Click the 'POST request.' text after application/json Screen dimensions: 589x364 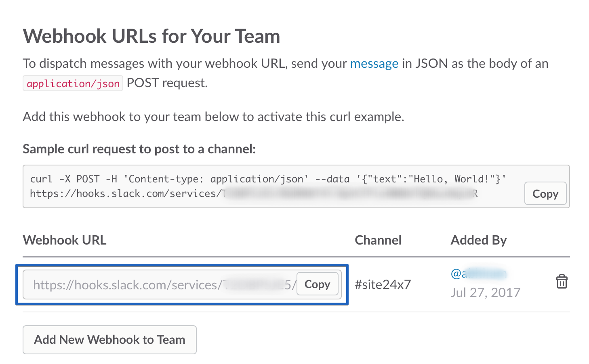(167, 83)
